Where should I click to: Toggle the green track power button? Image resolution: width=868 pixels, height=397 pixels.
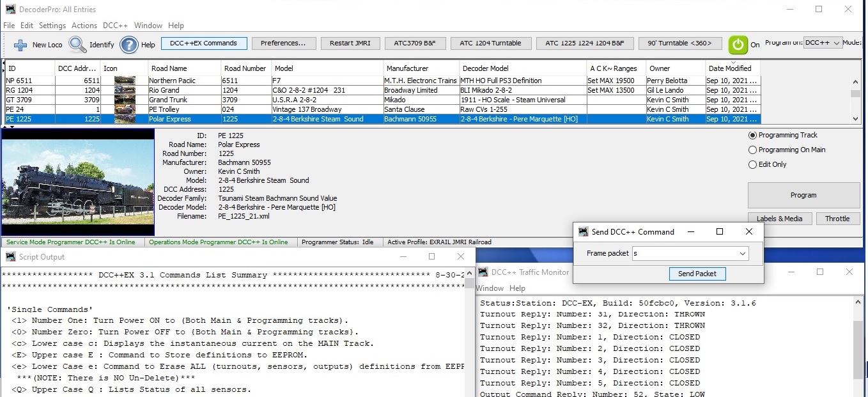tap(738, 45)
